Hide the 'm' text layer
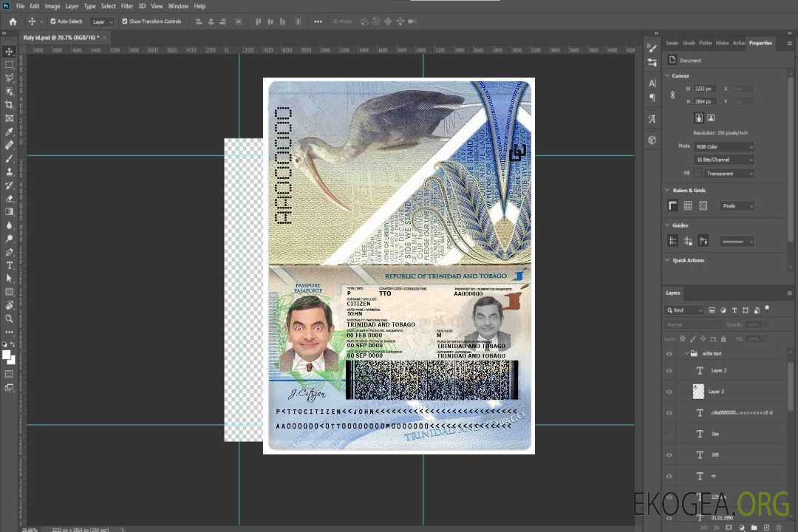 [x=669, y=477]
